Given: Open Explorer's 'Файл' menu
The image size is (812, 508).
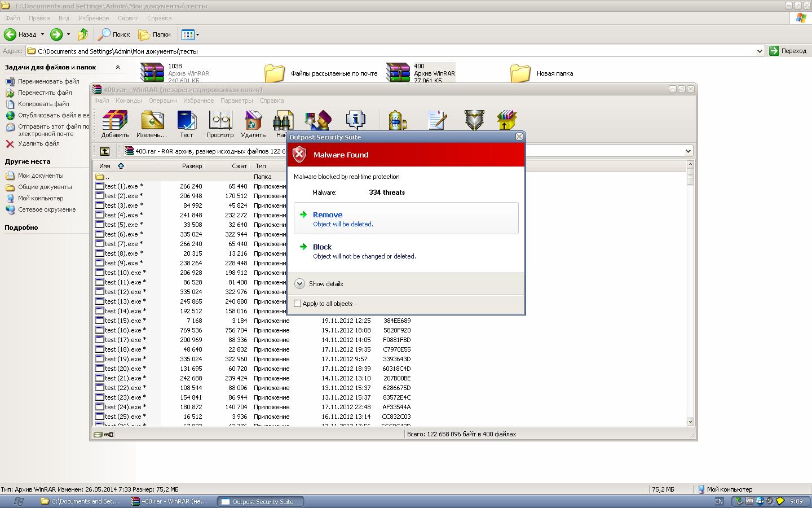Looking at the screenshot, I should 12,18.
